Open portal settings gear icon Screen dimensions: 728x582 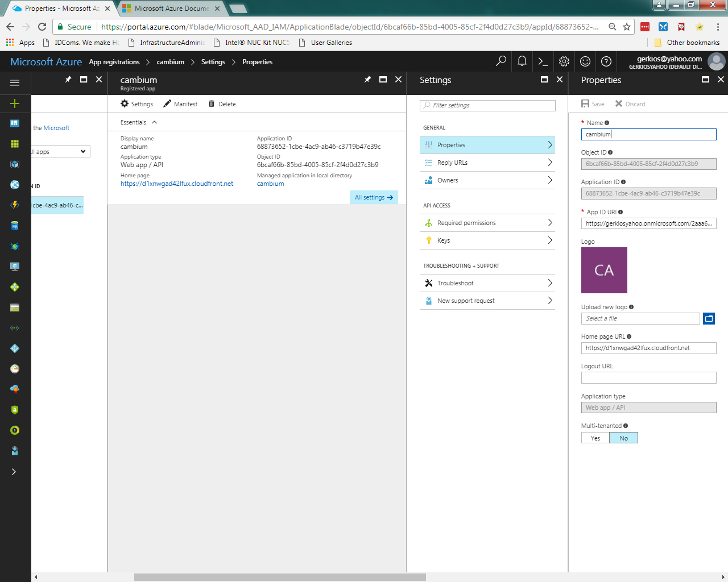(564, 61)
